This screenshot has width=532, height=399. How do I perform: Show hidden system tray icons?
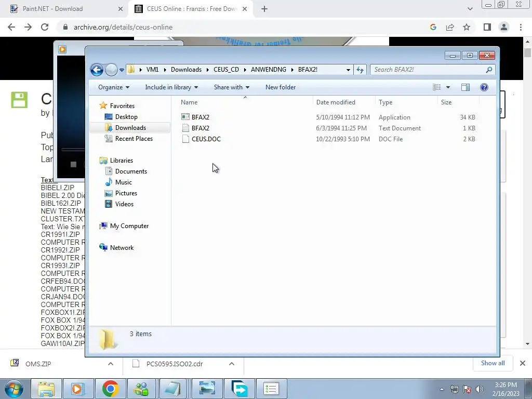(x=442, y=389)
